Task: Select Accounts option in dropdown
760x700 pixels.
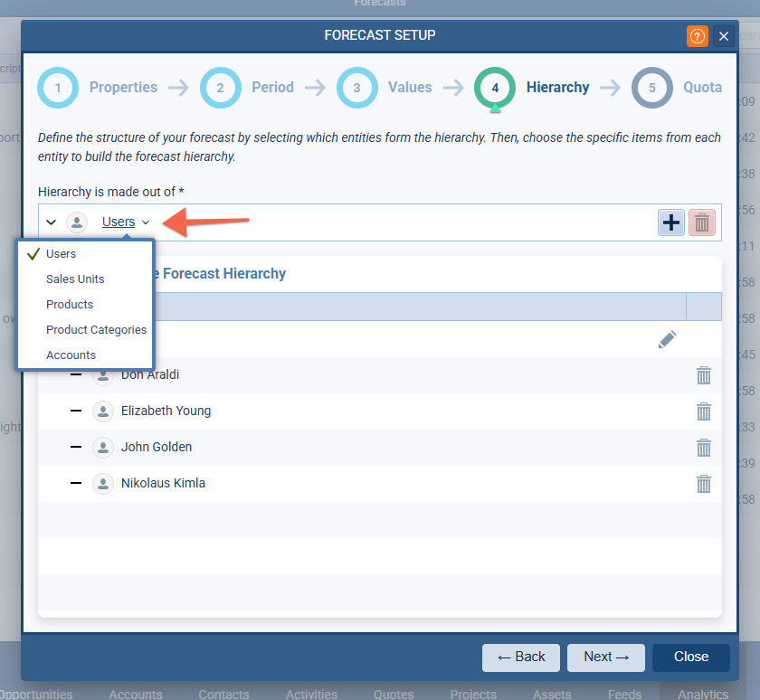Action: (x=71, y=355)
